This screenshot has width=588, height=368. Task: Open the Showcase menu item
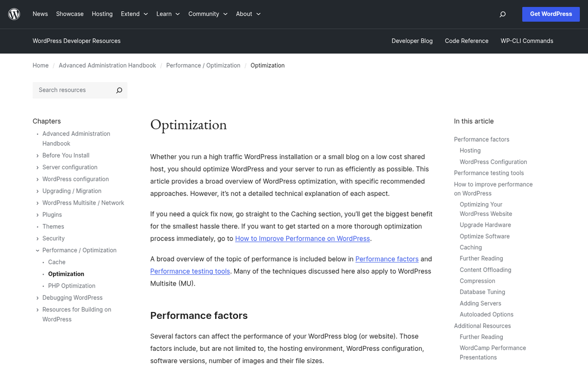tap(70, 14)
